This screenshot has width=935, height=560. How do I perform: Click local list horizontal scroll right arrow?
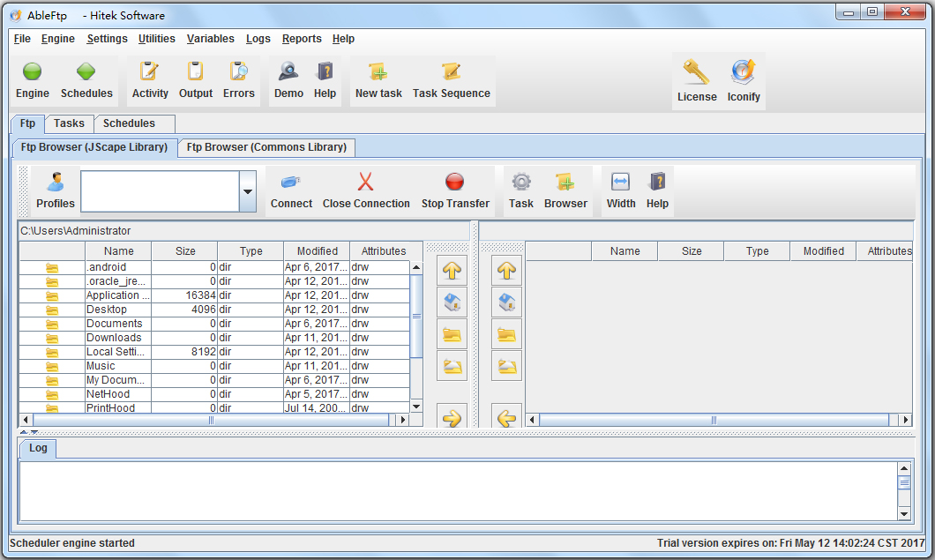(404, 420)
